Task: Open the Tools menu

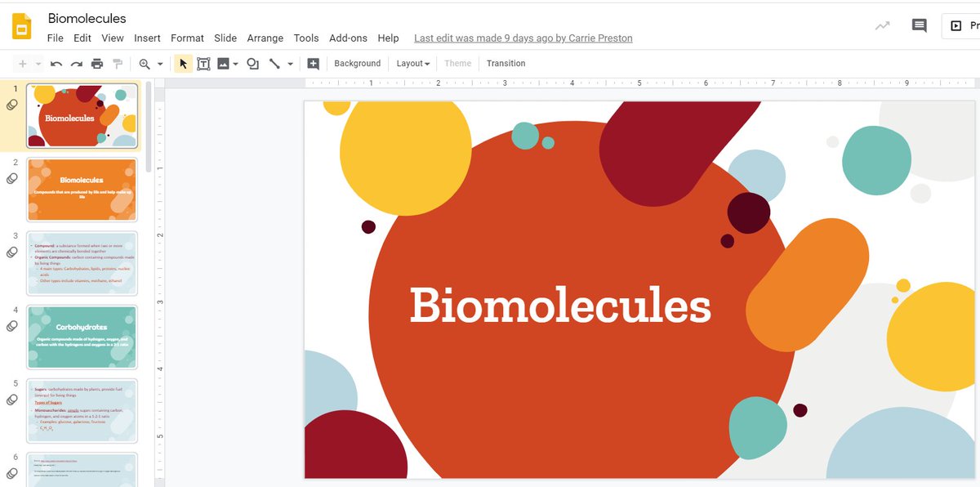Action: coord(306,38)
